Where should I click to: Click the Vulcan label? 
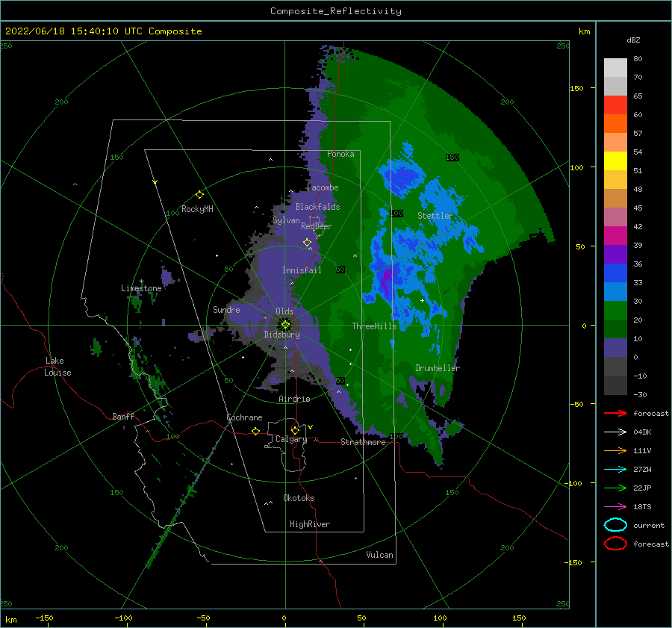click(x=379, y=555)
